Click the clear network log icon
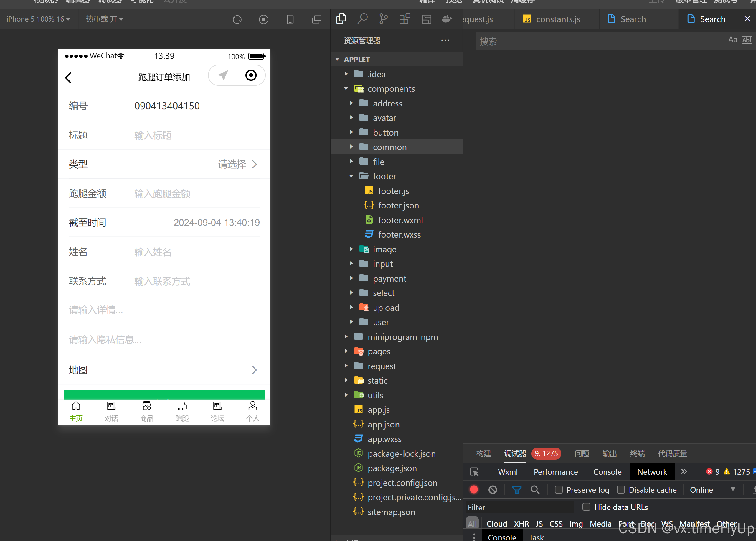The height and width of the screenshot is (541, 756). 493,490
